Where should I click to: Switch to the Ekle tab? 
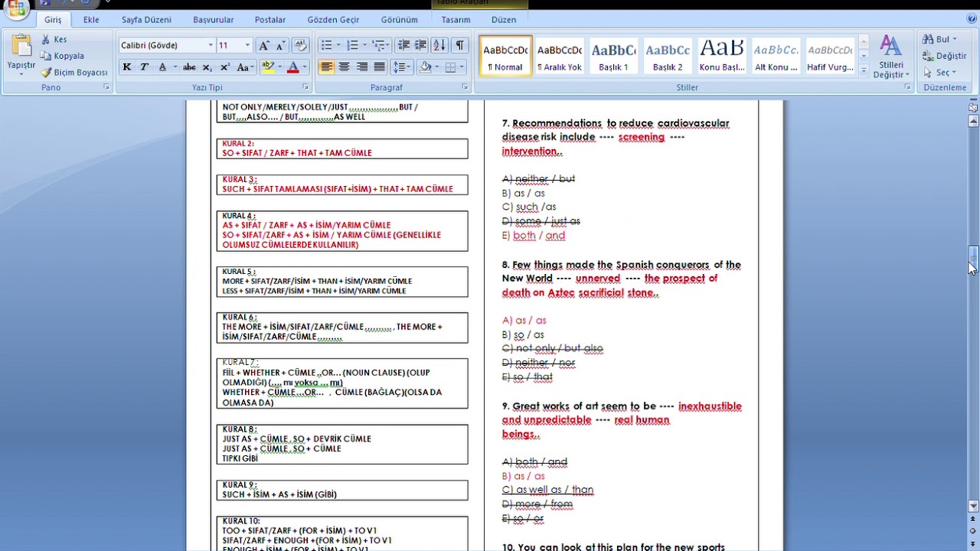(x=91, y=19)
